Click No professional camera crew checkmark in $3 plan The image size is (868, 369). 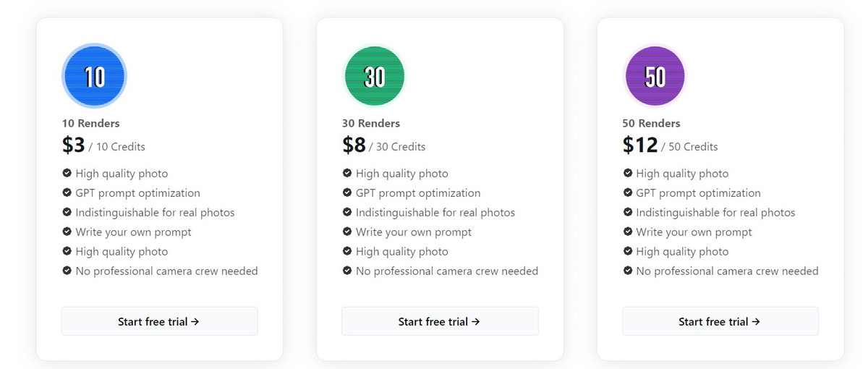[67, 271]
